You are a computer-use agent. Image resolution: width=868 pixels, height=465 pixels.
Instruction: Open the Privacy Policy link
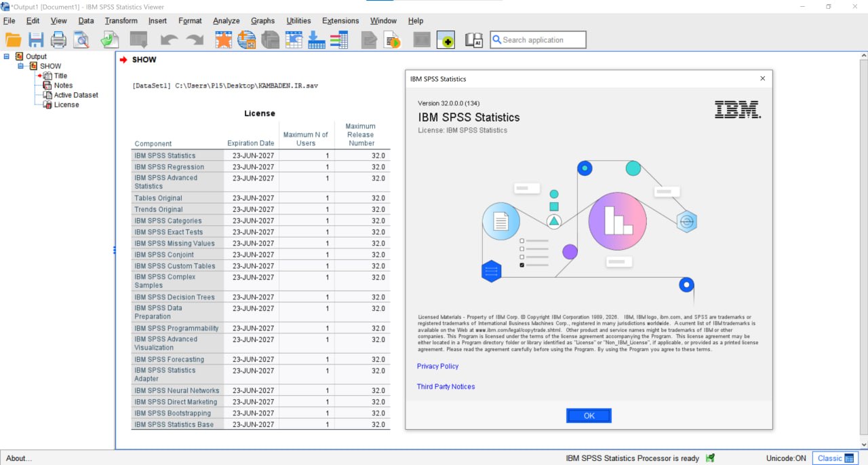[437, 367]
